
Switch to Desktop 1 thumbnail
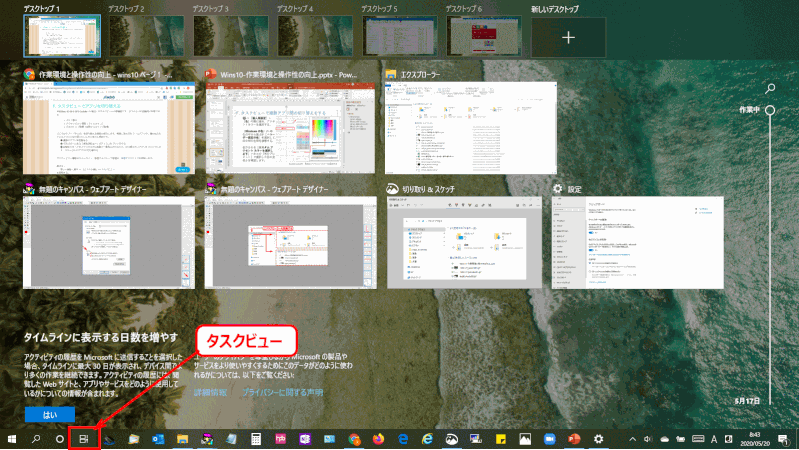pos(62,36)
